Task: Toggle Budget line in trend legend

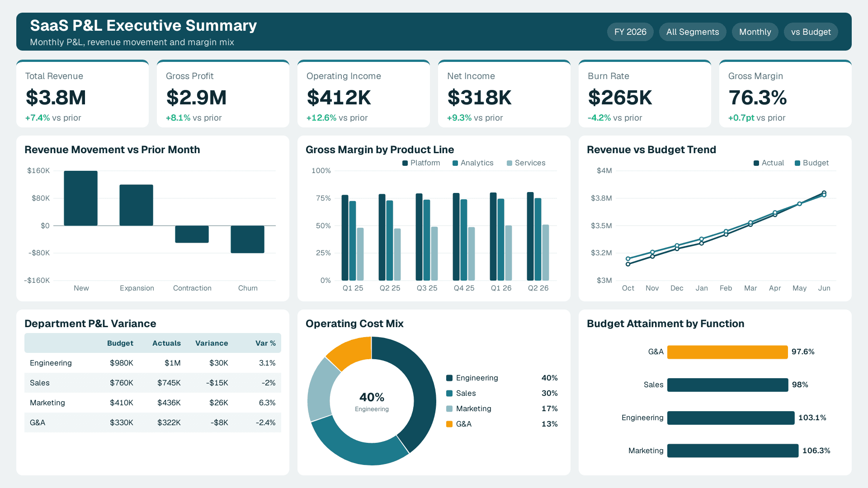Action: (812, 163)
